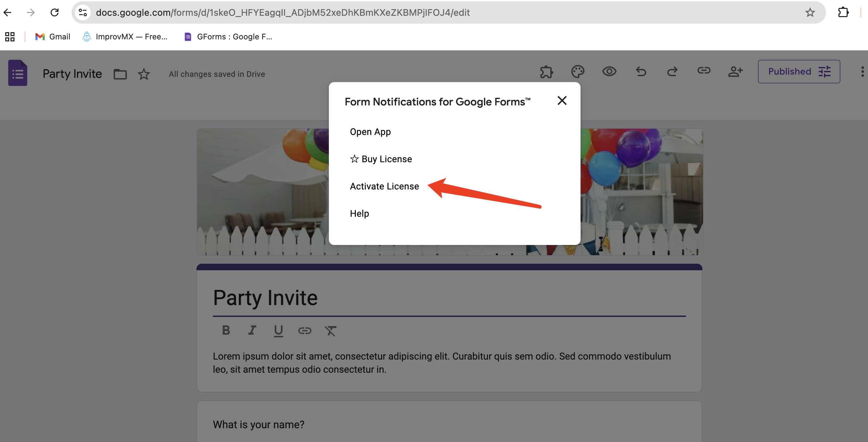Copy responder link using link icon
Image resolution: width=868 pixels, height=442 pixels.
pos(703,71)
